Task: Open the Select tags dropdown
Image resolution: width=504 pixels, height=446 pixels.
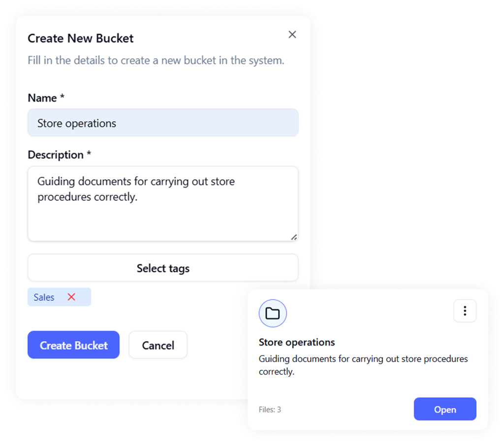Action: pyautogui.click(x=163, y=268)
